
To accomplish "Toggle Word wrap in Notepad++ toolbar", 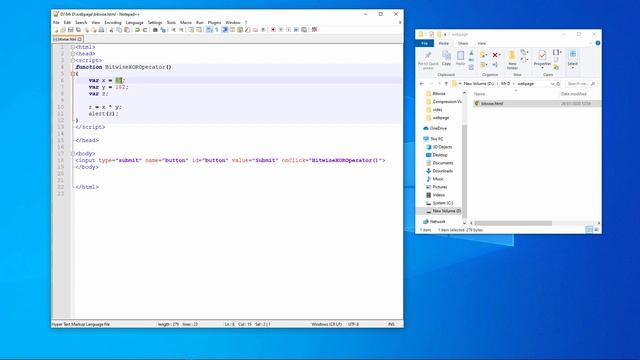I will (x=208, y=30).
